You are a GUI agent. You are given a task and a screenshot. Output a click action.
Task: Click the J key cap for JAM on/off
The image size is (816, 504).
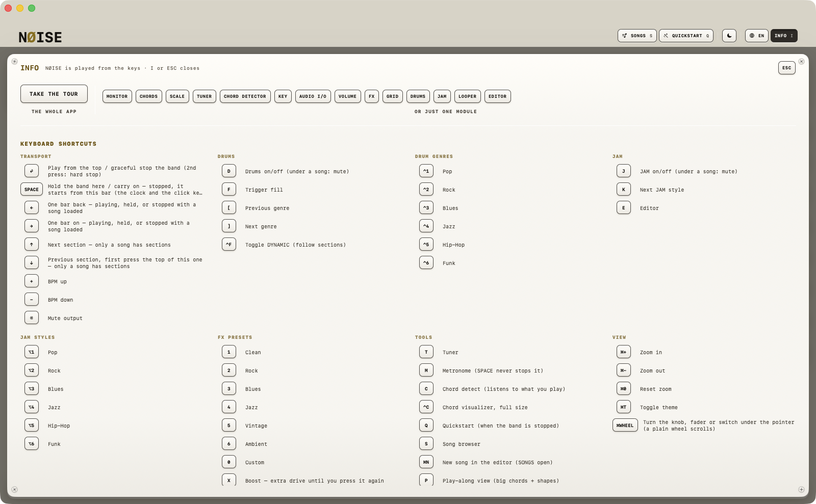pyautogui.click(x=624, y=171)
